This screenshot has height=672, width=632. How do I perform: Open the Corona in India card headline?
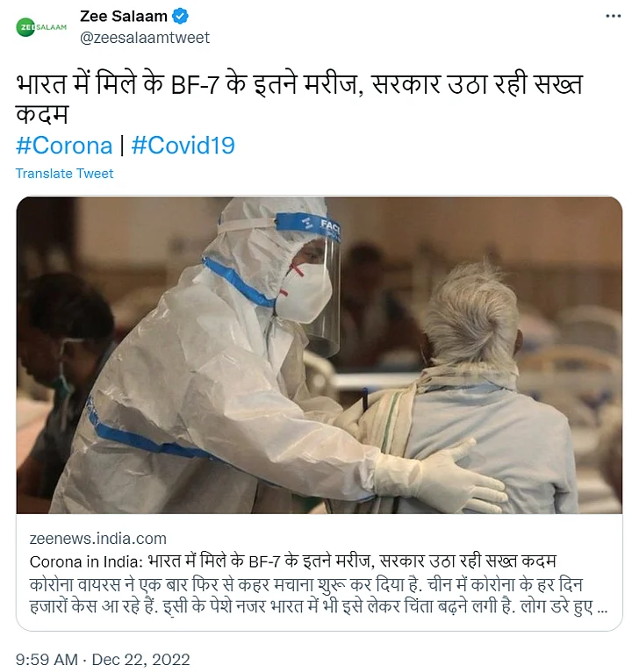click(292, 561)
